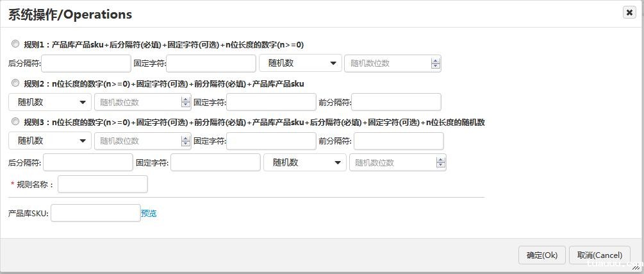644x274 pixels.
Task: Click the last 随机数位数 spinner below rule 3
Action: 441,162
